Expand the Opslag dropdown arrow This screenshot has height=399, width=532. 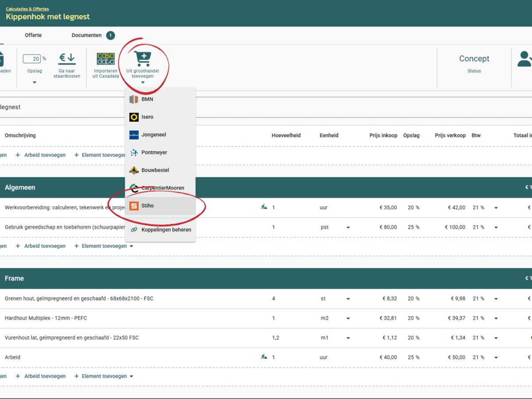click(35, 82)
